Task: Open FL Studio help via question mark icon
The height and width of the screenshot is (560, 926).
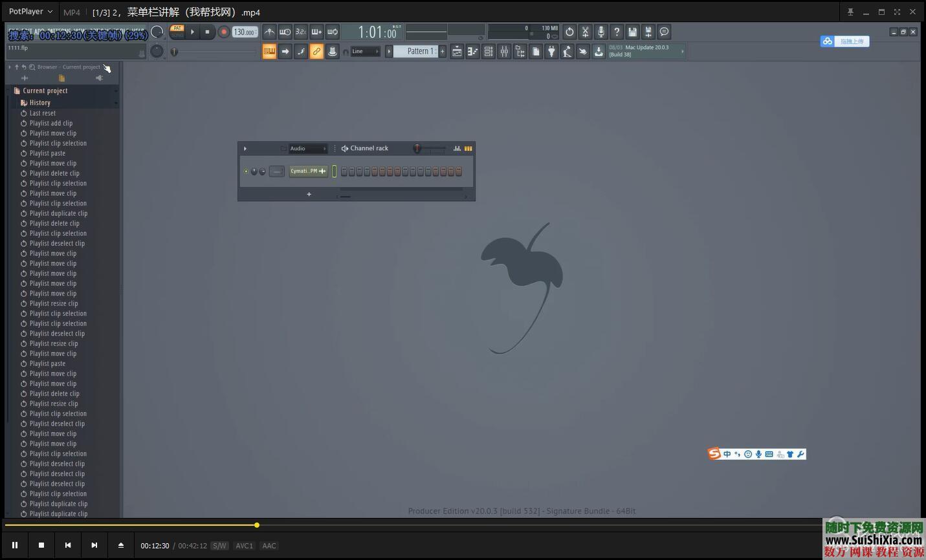Action: point(617,32)
